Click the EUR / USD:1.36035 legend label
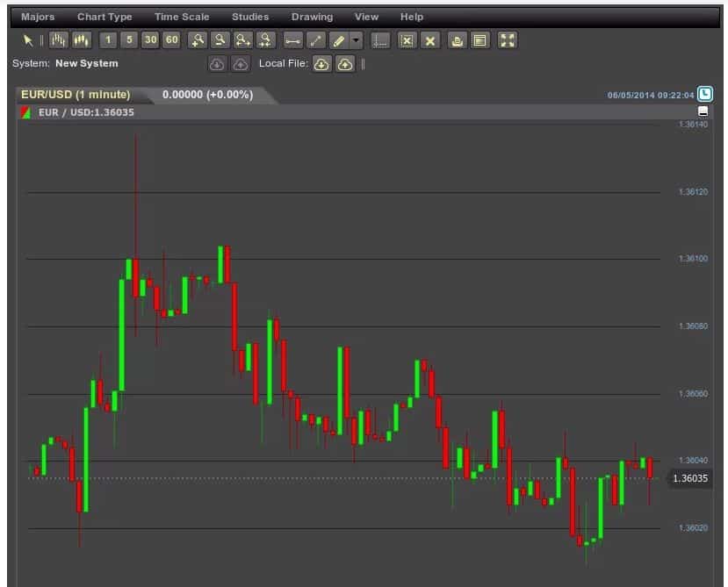 (x=86, y=112)
